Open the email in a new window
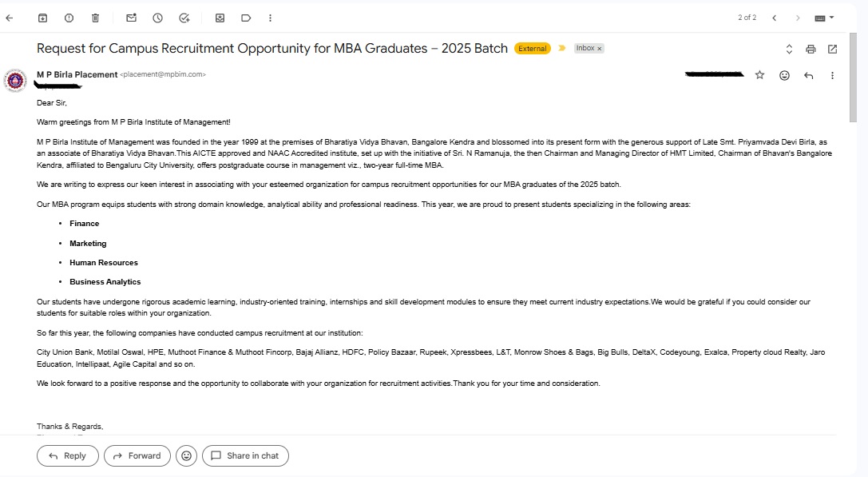The height and width of the screenshot is (477, 868). click(x=832, y=49)
